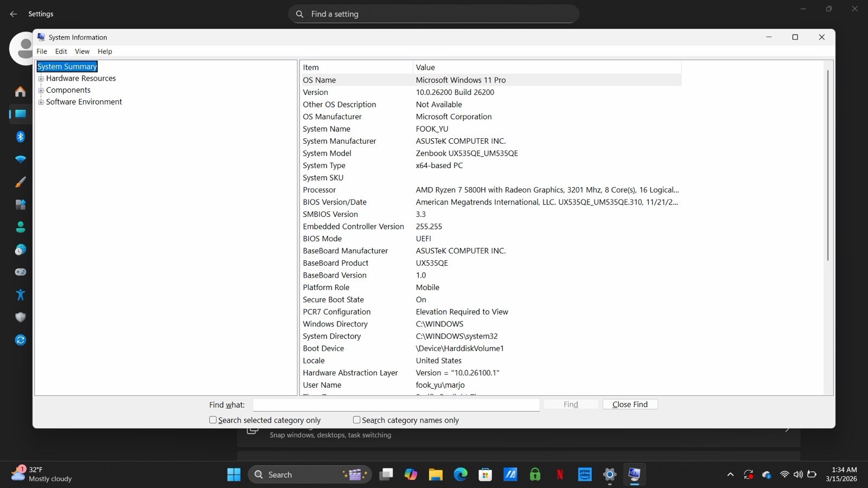Open Prime Video from taskbar

point(585,474)
